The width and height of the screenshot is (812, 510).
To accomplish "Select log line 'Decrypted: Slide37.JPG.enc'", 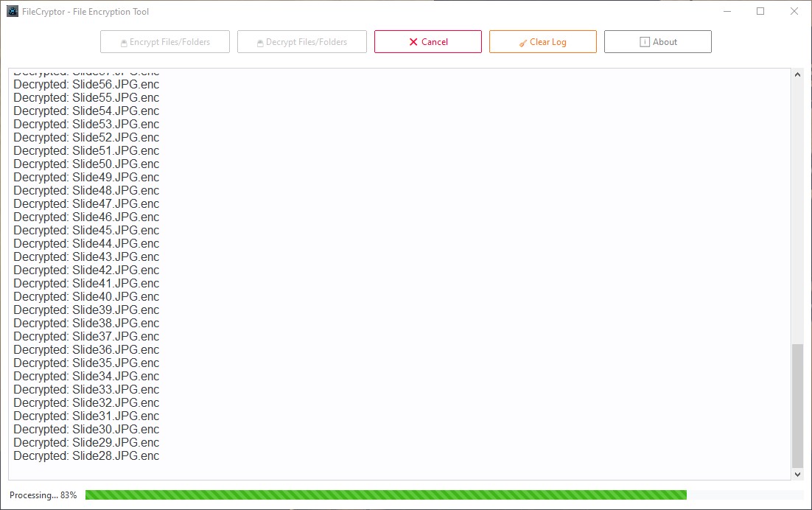I will [86, 337].
